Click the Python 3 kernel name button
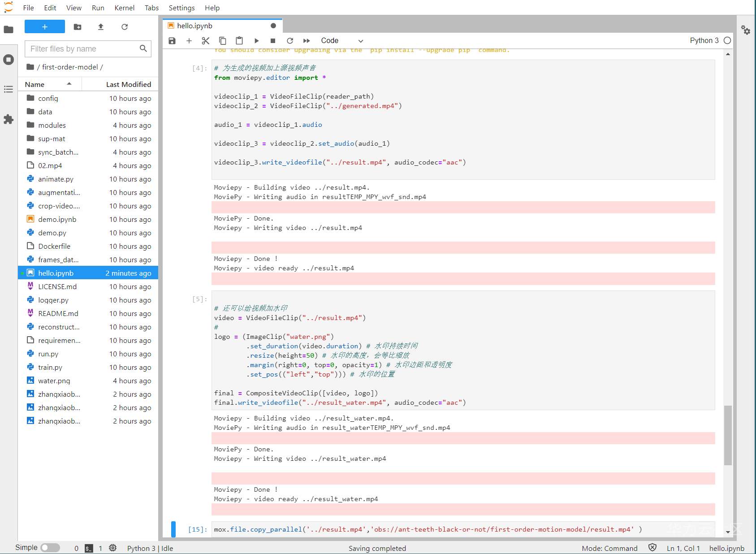 704,41
